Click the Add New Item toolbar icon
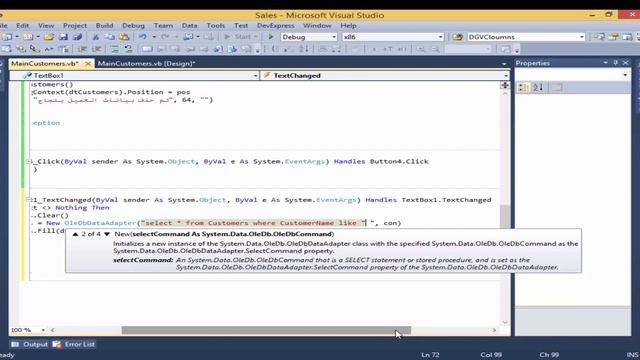The height and width of the screenshot is (360, 640). click(27, 37)
